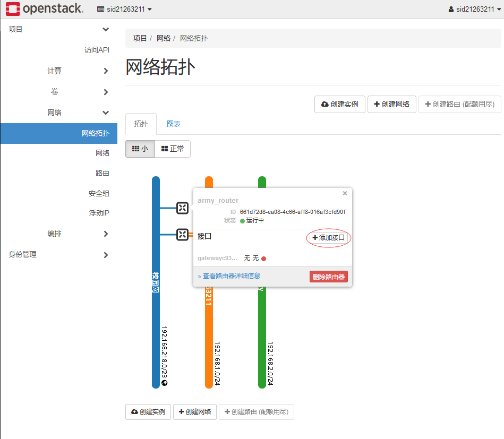
Task: Click the red status dot of the gateway interface
Action: pyautogui.click(x=263, y=259)
